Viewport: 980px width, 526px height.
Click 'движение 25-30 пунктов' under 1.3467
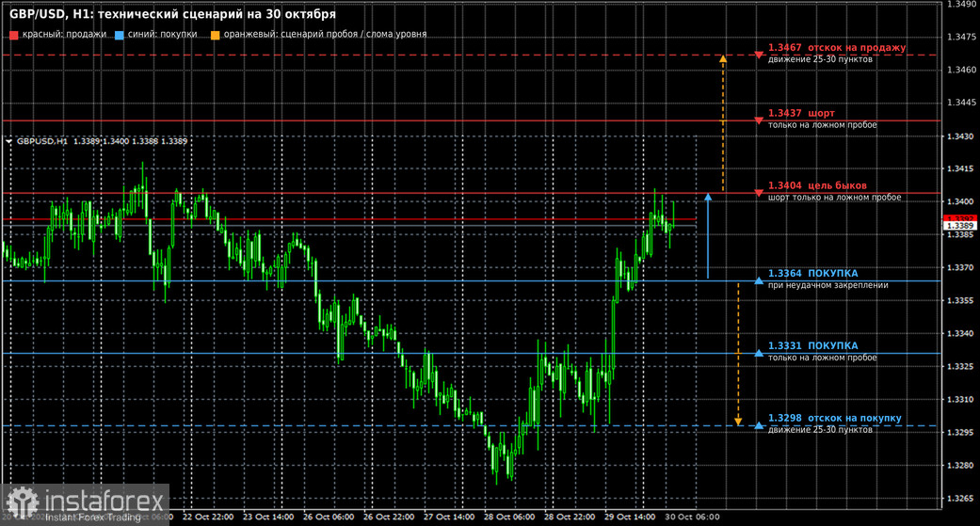820,59
